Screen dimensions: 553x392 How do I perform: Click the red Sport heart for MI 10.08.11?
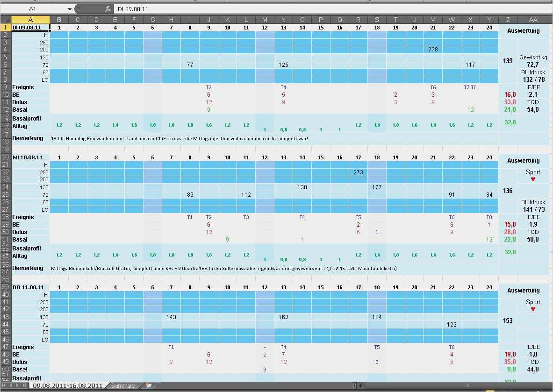pos(533,179)
